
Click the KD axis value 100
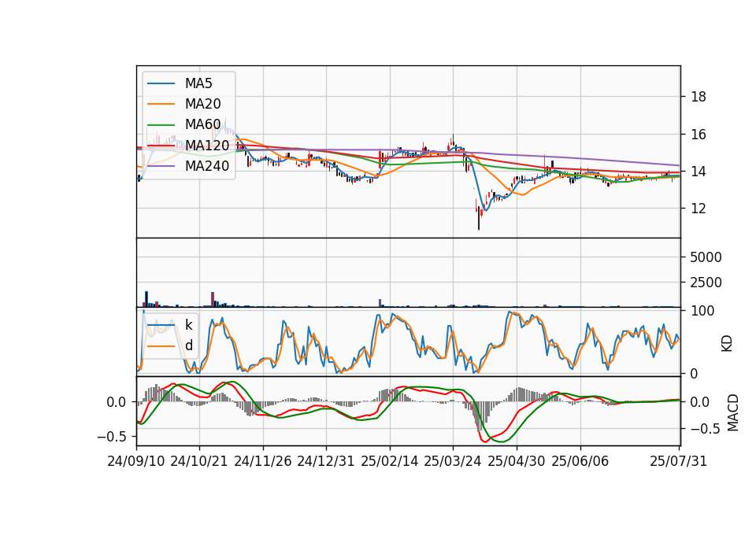(x=702, y=312)
